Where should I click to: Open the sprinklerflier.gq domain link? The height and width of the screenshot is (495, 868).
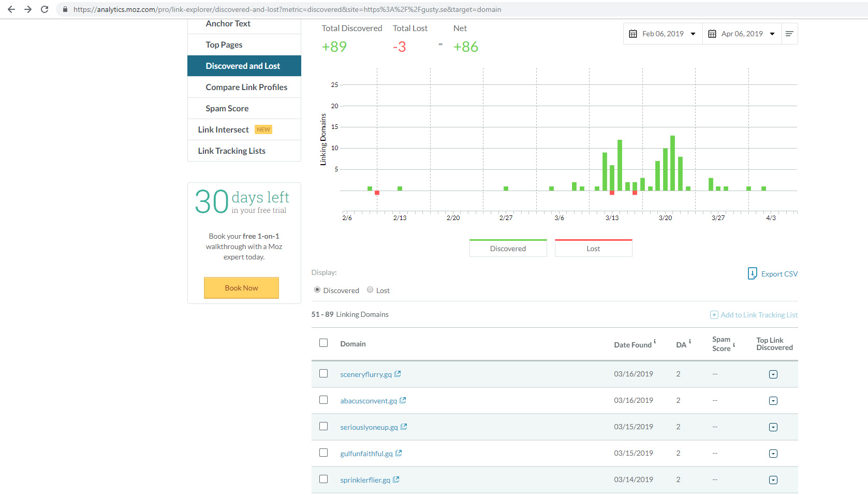[365, 480]
